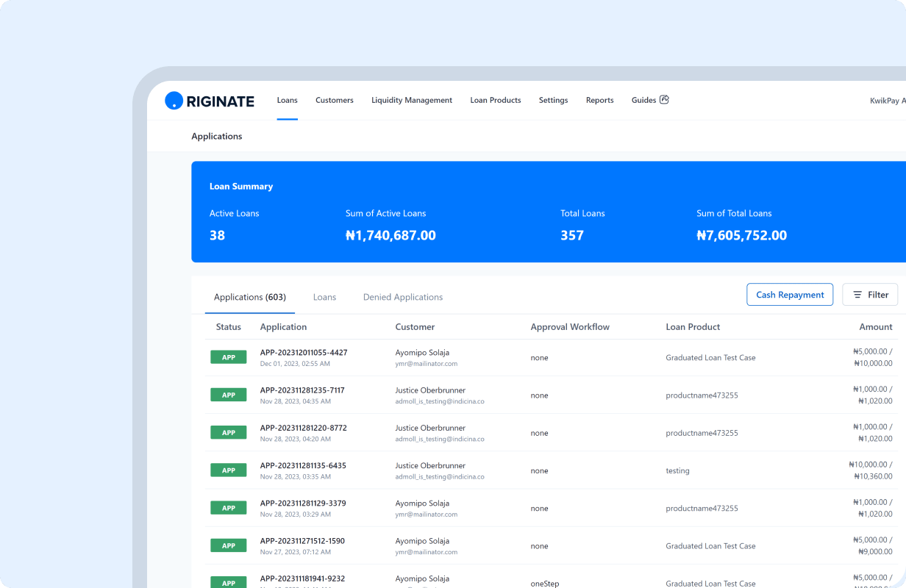Click 'testing' loan product cell

coord(677,470)
